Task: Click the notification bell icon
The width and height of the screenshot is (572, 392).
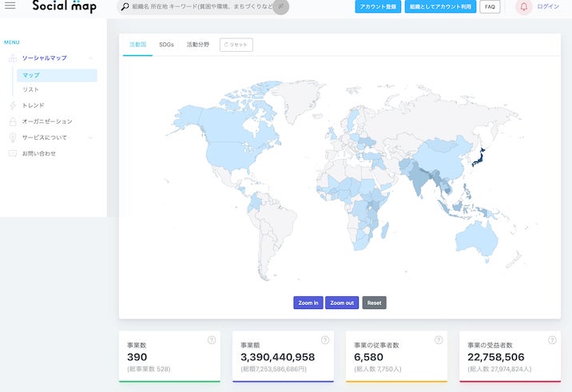Action: pos(523,6)
